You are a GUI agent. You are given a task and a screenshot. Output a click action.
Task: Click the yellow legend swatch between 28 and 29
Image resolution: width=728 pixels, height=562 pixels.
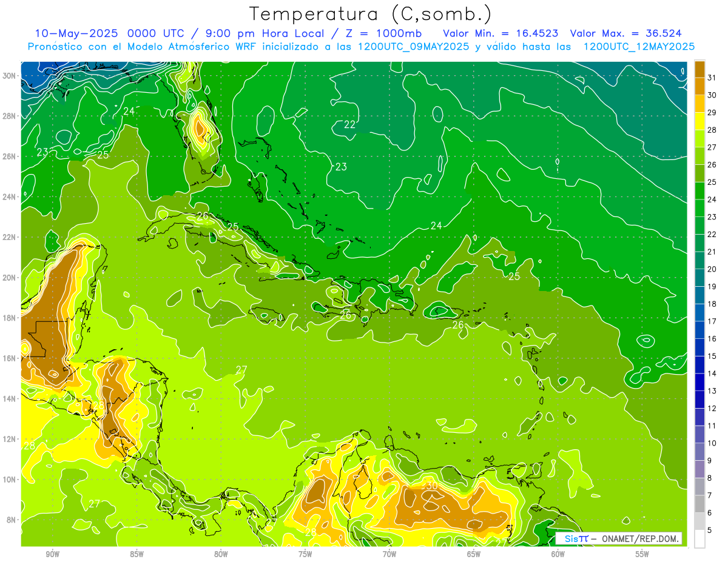pos(699,121)
